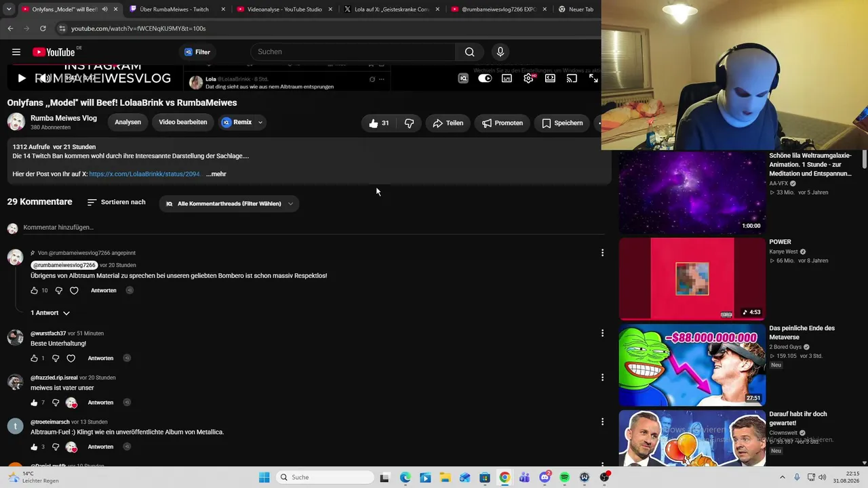Image resolution: width=868 pixels, height=488 pixels.
Task: Open options menu for wurstfach37 comment
Action: click(602, 333)
